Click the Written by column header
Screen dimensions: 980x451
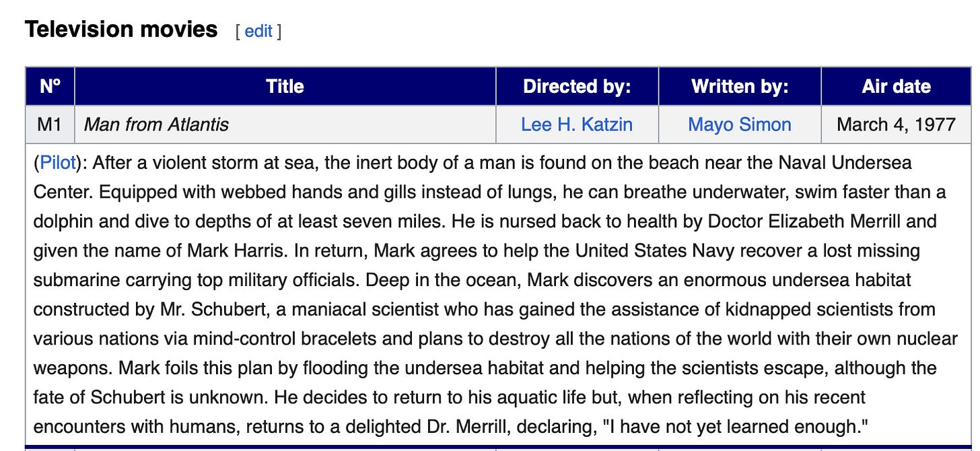738,86
